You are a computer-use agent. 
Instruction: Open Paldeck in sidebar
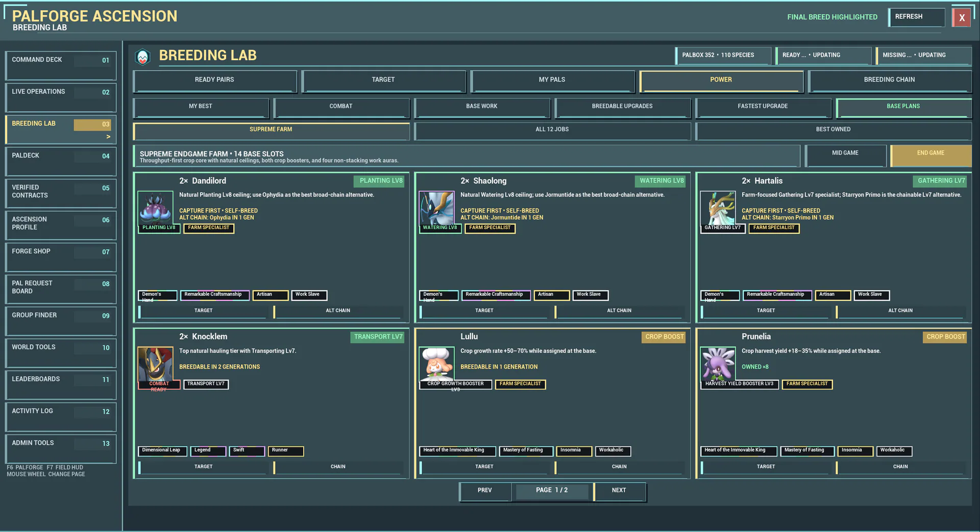[61, 161]
